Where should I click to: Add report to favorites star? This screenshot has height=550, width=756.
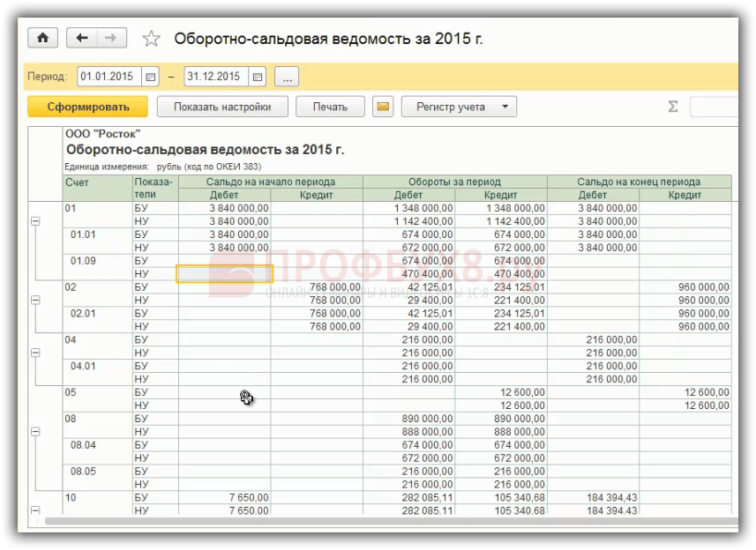(152, 39)
